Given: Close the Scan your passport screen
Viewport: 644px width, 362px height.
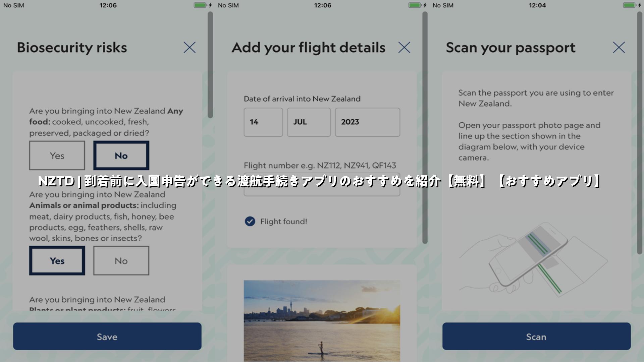Looking at the screenshot, I should click(619, 48).
